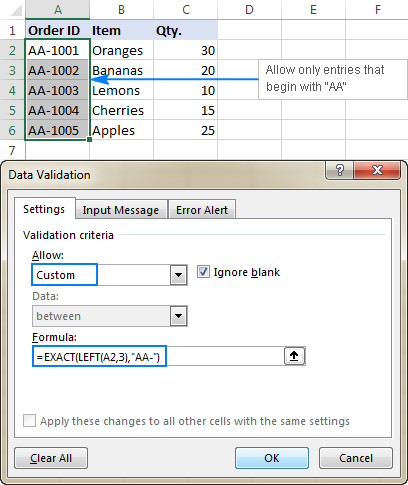Check Apply these changes to all other cells
Viewport: 408px width, 485px height.
[29, 421]
